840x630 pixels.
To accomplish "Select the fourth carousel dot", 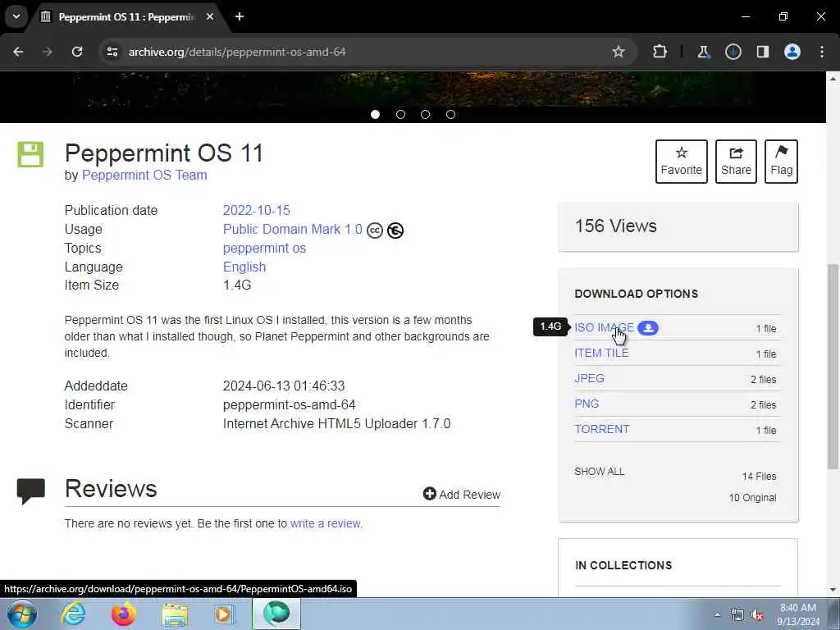I will (450, 114).
